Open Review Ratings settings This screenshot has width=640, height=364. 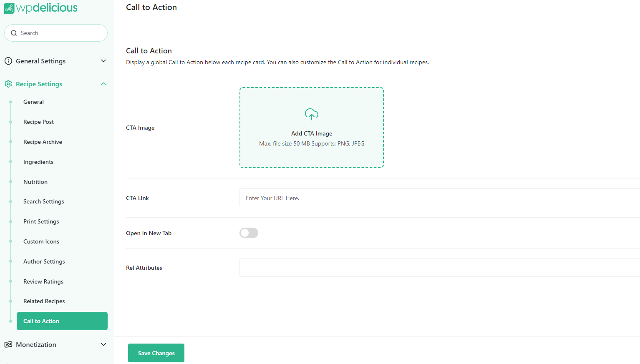point(43,281)
